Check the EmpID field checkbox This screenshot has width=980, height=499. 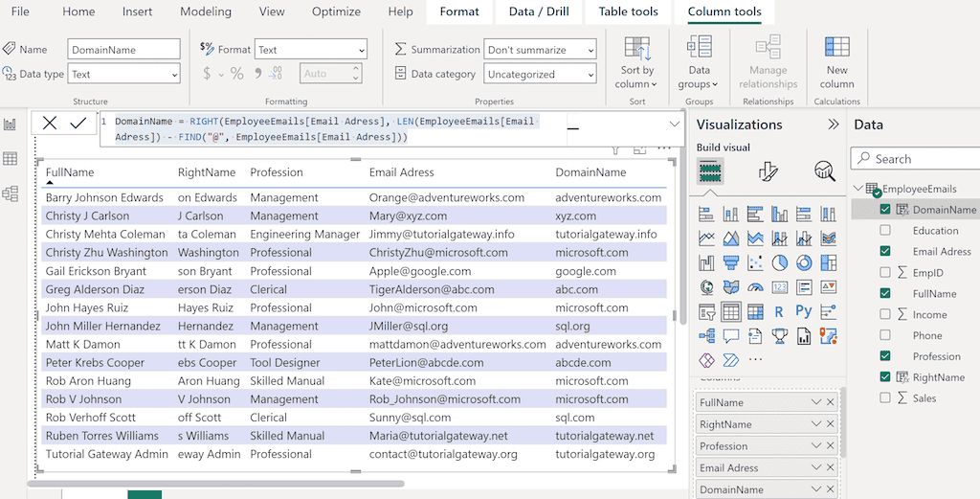coord(885,273)
